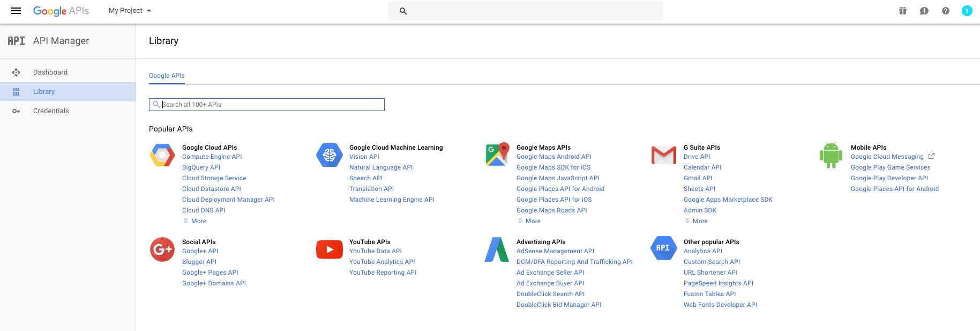Image resolution: width=980 pixels, height=331 pixels.
Task: Switch to the Google APIs tab
Action: (167, 76)
